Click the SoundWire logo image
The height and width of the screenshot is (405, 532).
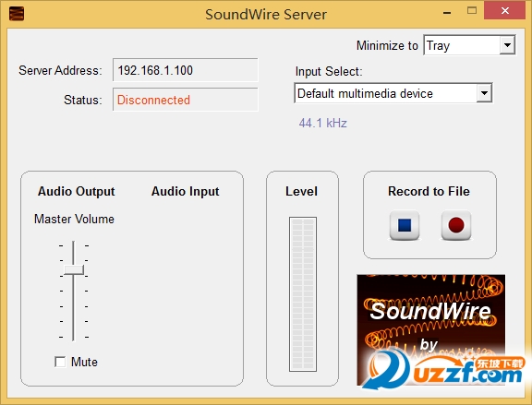(431, 329)
